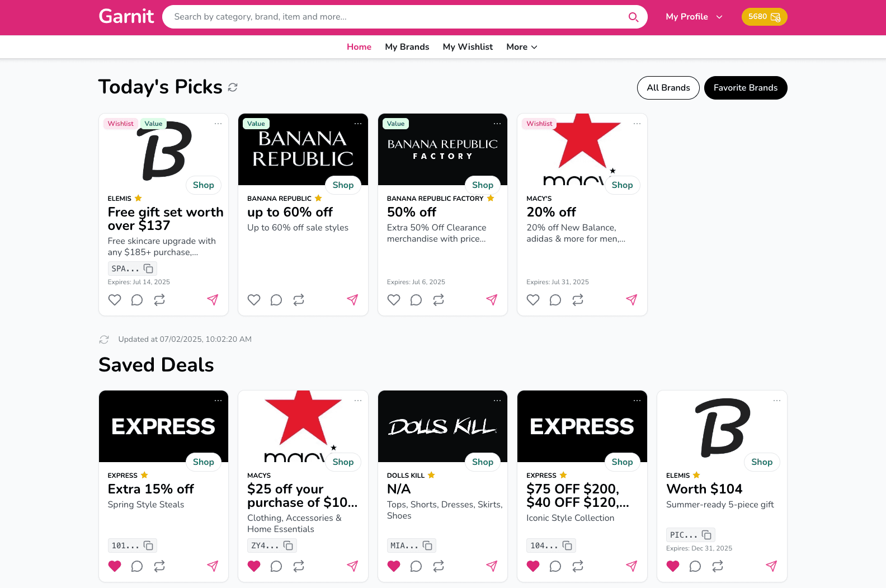Go to the My Brands tab
The image size is (886, 588).
pos(407,47)
